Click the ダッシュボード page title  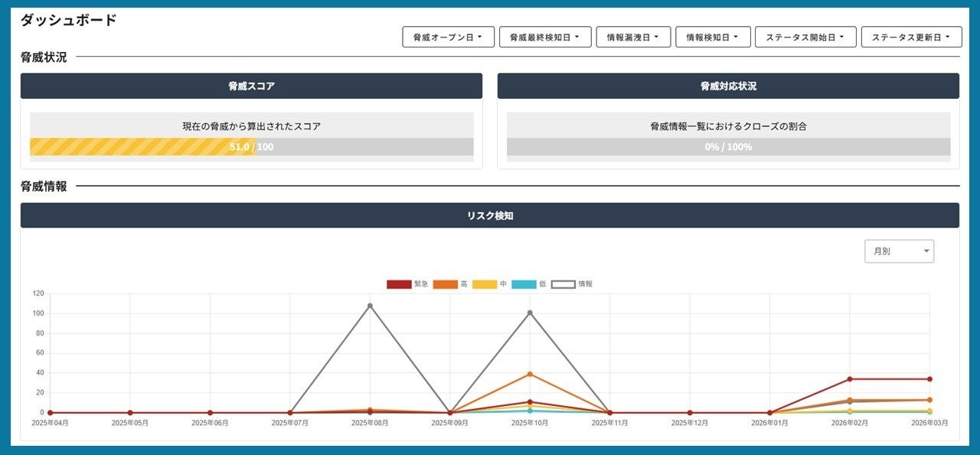click(x=68, y=20)
